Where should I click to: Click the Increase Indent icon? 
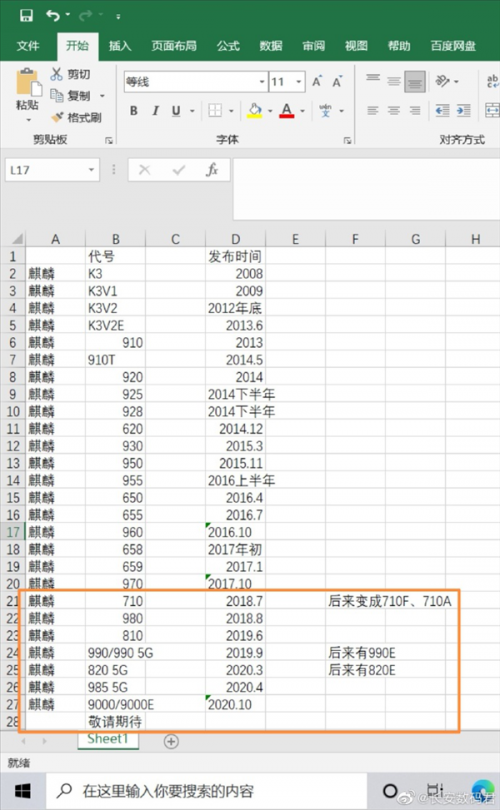click(464, 110)
